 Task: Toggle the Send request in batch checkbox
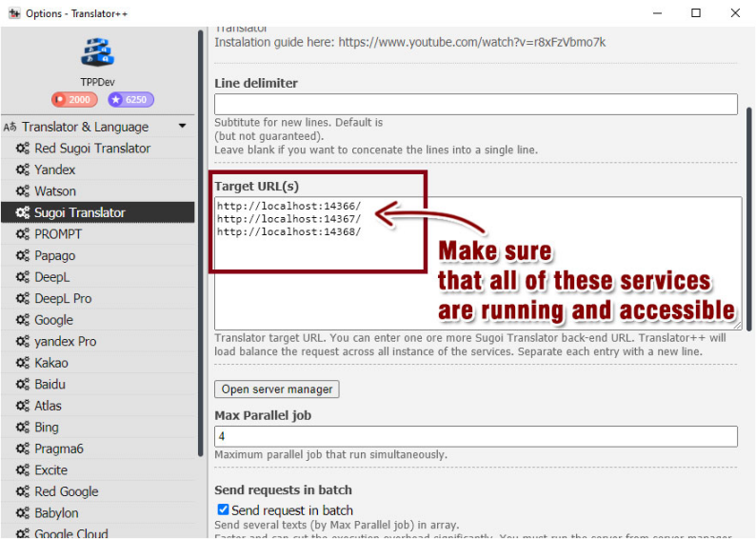(224, 510)
